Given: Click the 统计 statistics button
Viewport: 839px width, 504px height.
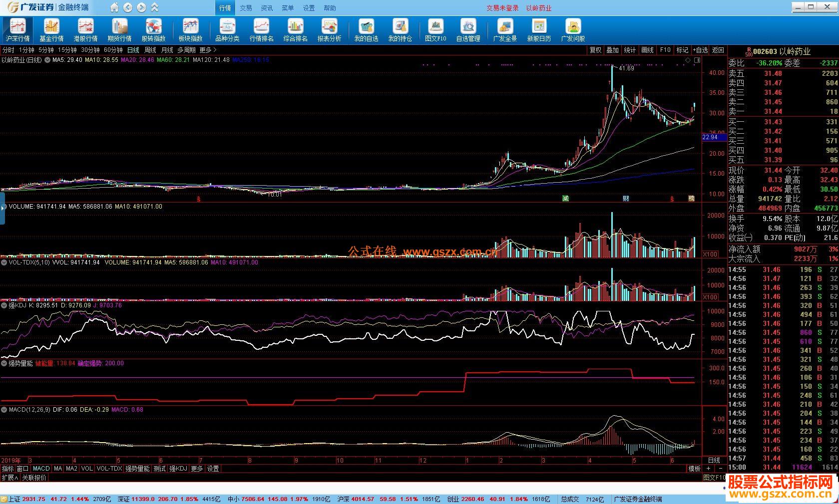Looking at the screenshot, I should tap(630, 50).
